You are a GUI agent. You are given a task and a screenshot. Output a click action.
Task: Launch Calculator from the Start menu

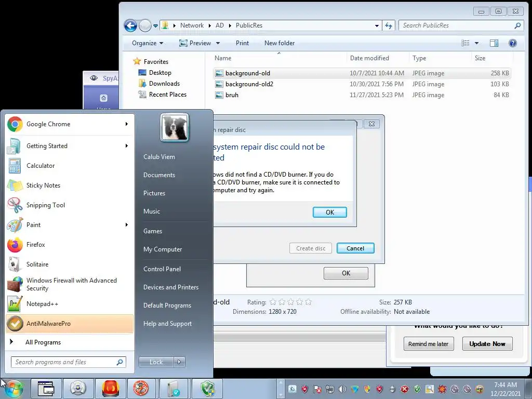coord(70,166)
